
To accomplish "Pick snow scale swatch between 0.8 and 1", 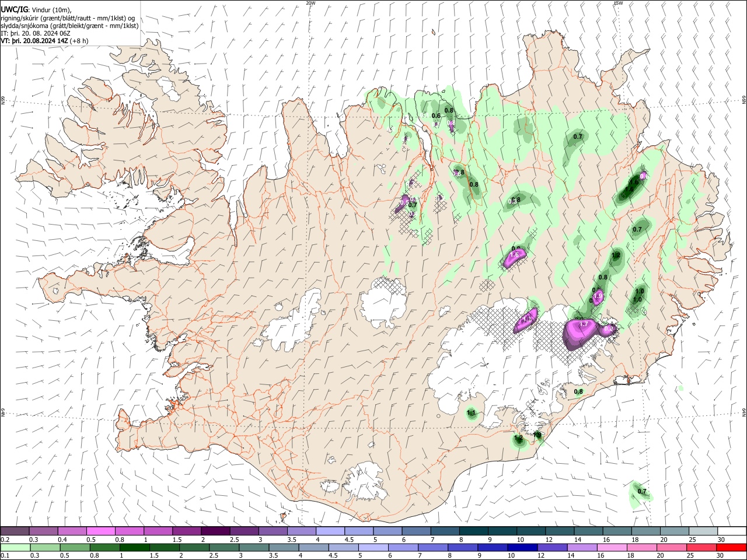I will coord(129,531).
